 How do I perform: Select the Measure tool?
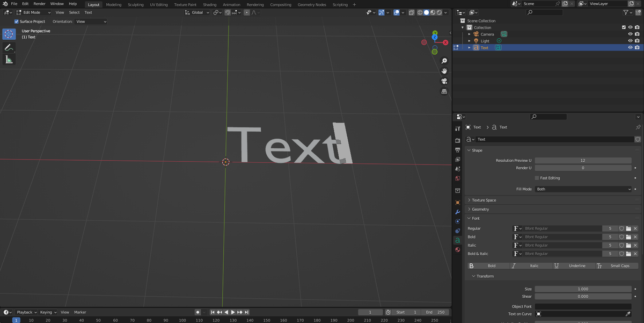[x=9, y=60]
